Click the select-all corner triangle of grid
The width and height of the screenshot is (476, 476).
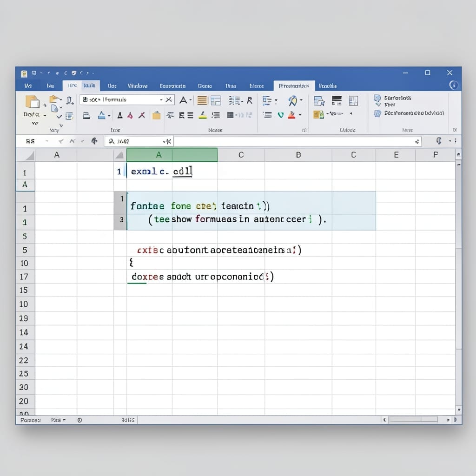(x=30, y=156)
